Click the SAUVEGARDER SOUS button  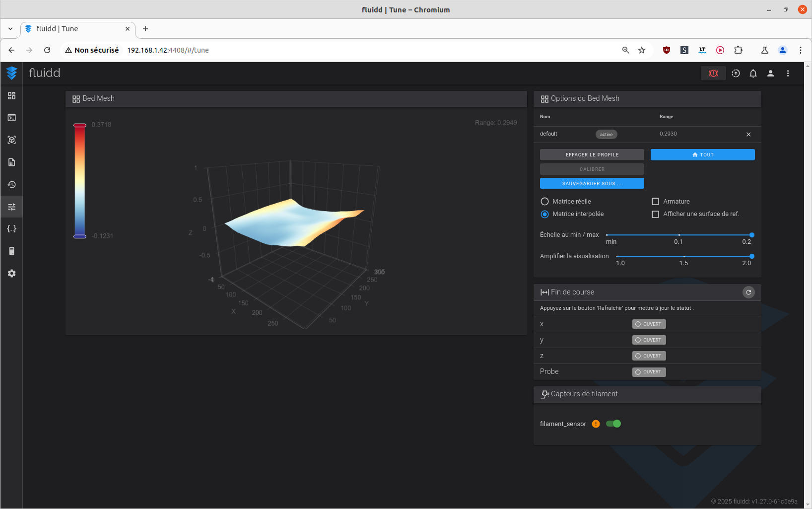[x=592, y=183]
